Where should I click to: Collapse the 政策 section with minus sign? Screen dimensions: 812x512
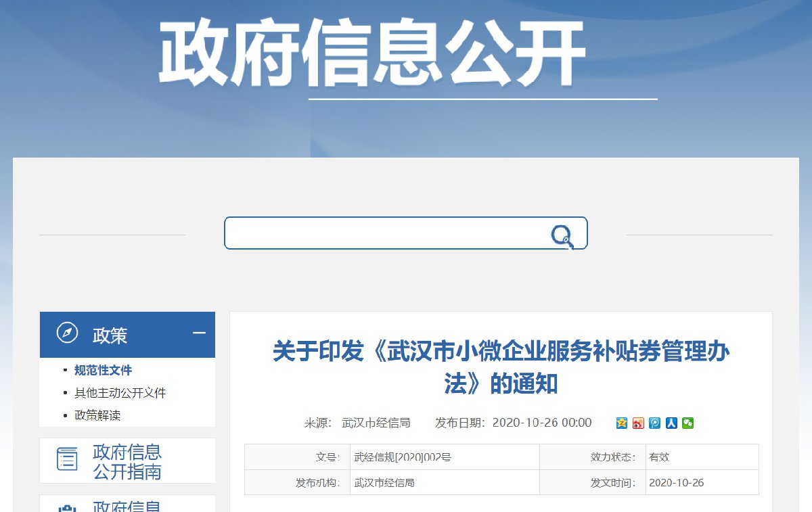(199, 333)
